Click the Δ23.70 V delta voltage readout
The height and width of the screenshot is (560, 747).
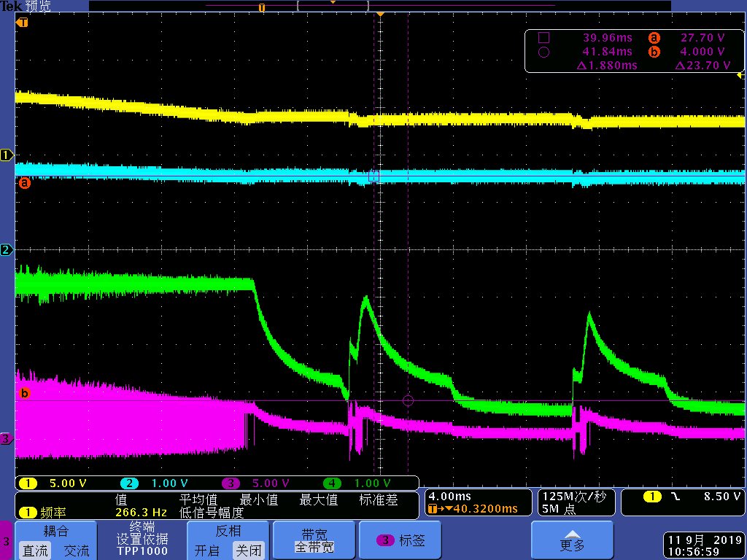703,65
